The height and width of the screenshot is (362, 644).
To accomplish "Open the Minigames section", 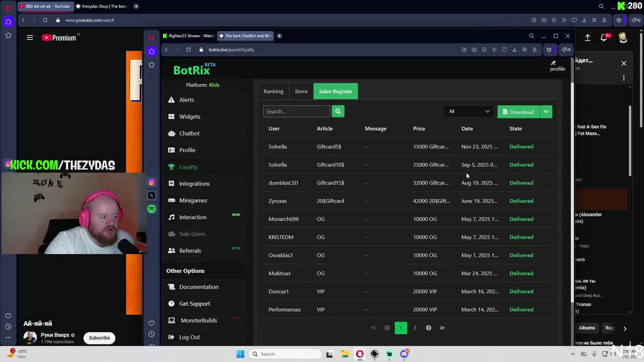I will coord(193,200).
